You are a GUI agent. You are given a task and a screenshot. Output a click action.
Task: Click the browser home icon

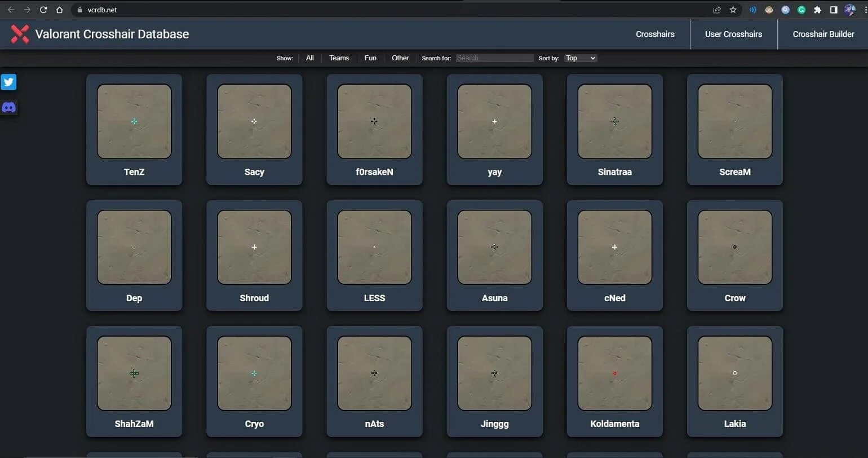[x=59, y=10]
